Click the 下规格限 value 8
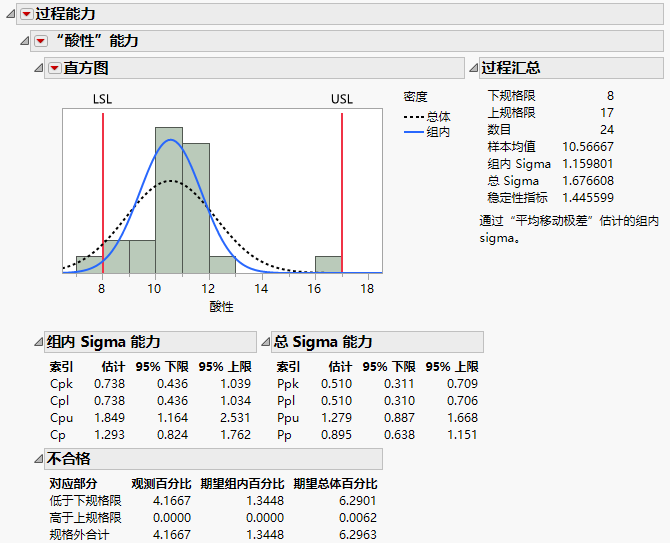Screen dimensions: 670x543 point(610,96)
